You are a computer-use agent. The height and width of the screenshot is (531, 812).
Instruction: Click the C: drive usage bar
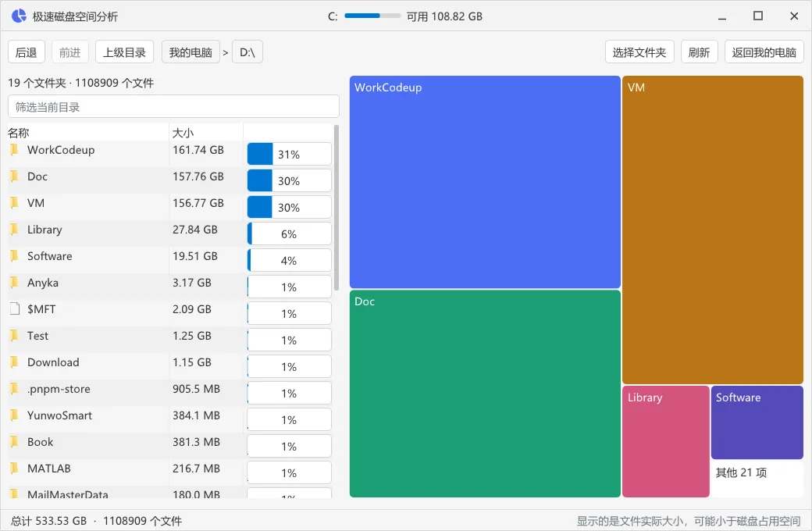pos(372,16)
